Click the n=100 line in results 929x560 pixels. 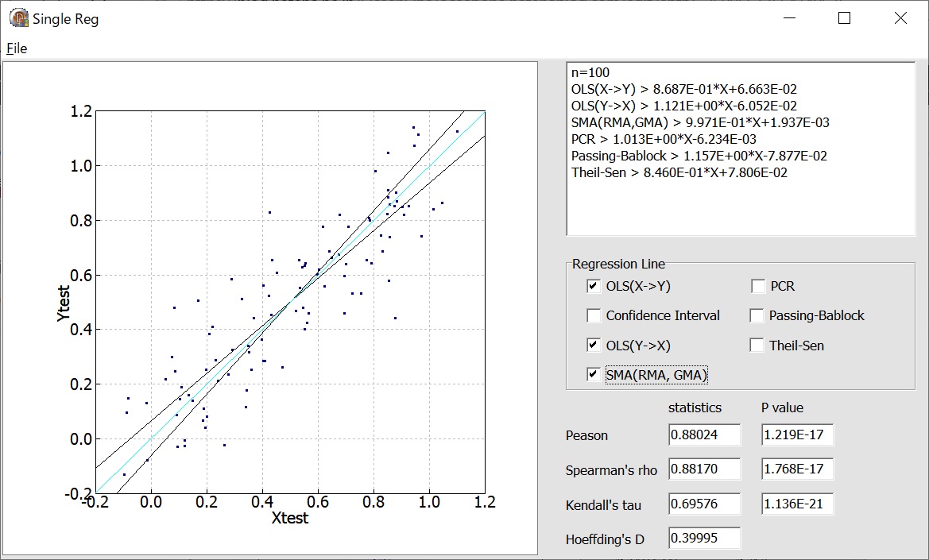[590, 72]
